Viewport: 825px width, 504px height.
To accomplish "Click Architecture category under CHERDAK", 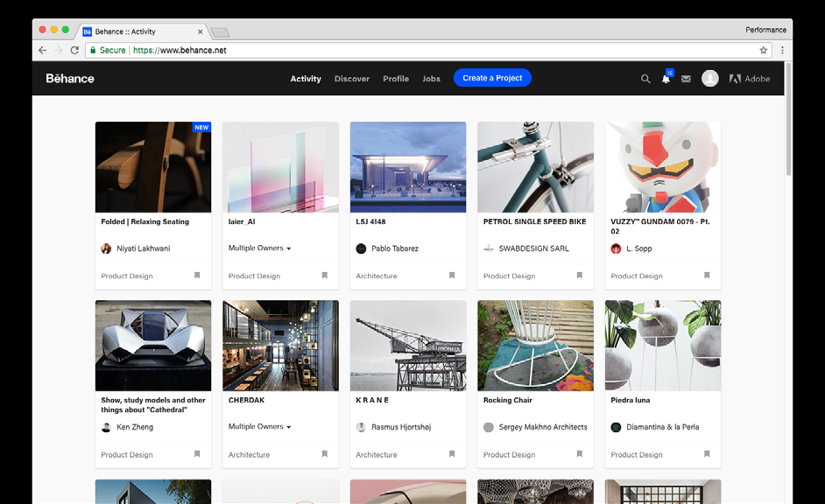I will click(x=249, y=455).
